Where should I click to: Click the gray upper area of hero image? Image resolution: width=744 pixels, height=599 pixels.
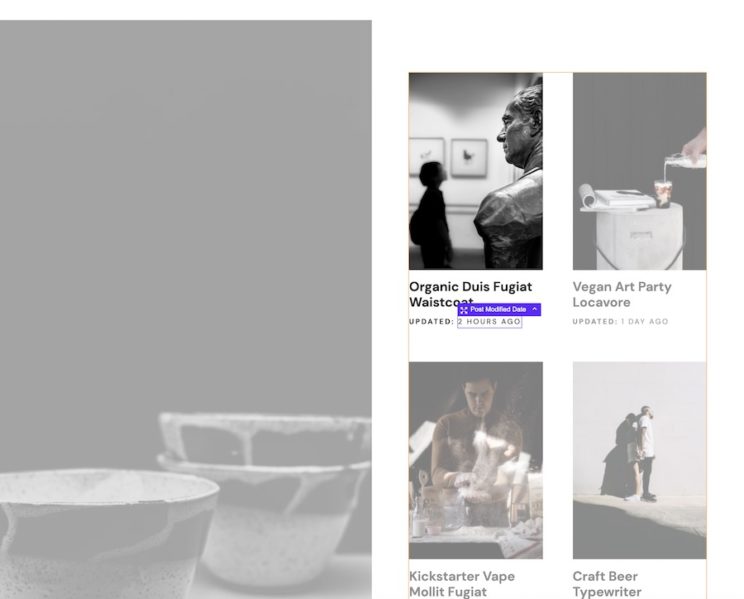point(186,190)
